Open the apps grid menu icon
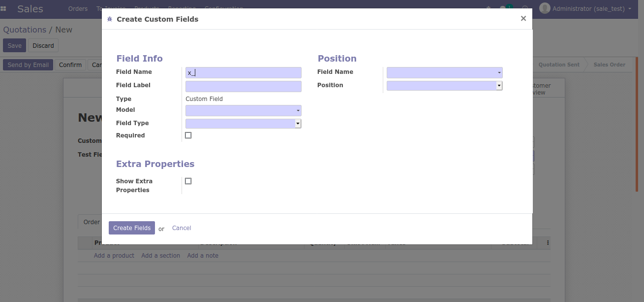The width and height of the screenshot is (644, 302). click(x=4, y=8)
